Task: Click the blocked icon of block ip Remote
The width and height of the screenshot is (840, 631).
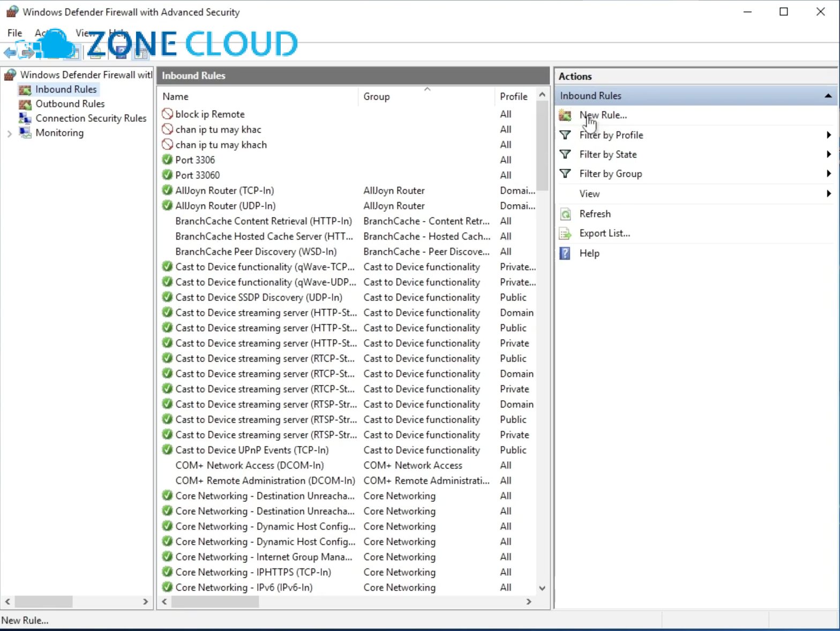Action: tap(167, 114)
